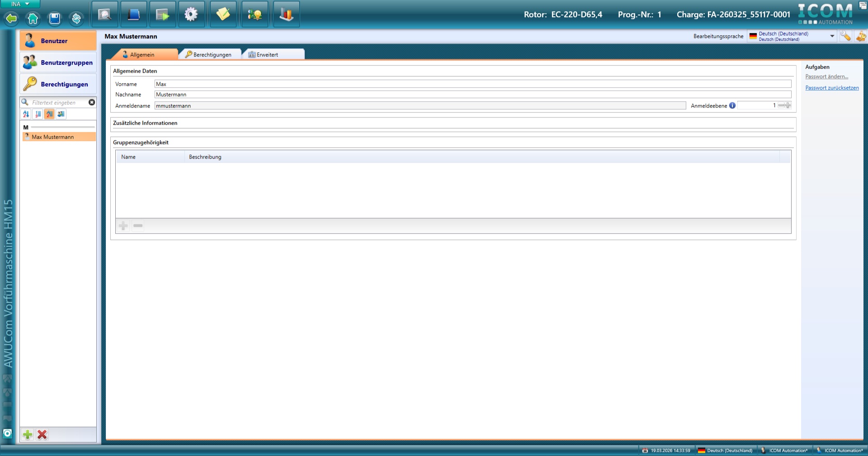Save using the floppy disk icon
The image size is (868, 456).
click(x=55, y=19)
